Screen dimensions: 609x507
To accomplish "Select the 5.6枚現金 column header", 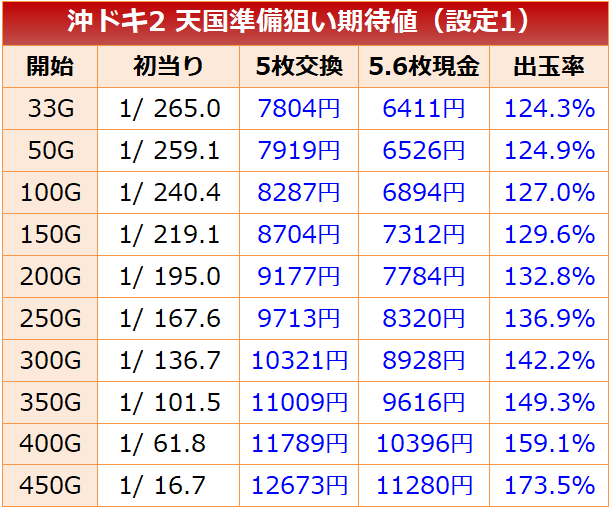I will click(424, 66).
